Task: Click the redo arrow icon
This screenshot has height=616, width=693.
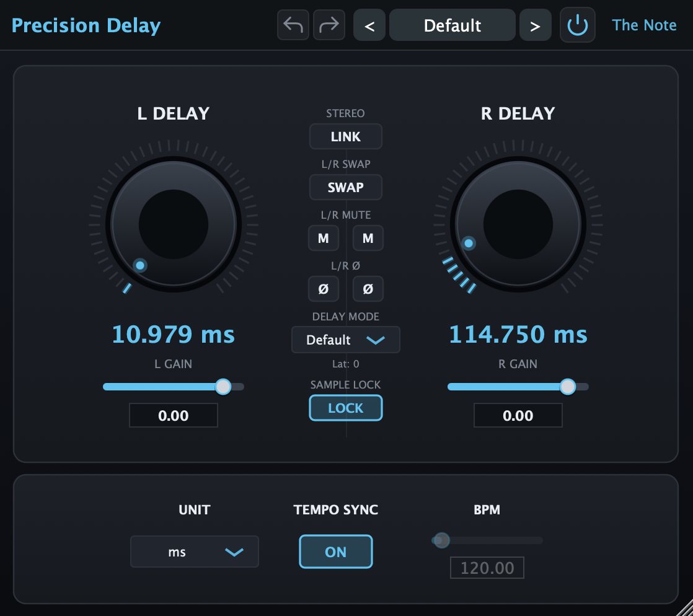Action: (x=329, y=25)
